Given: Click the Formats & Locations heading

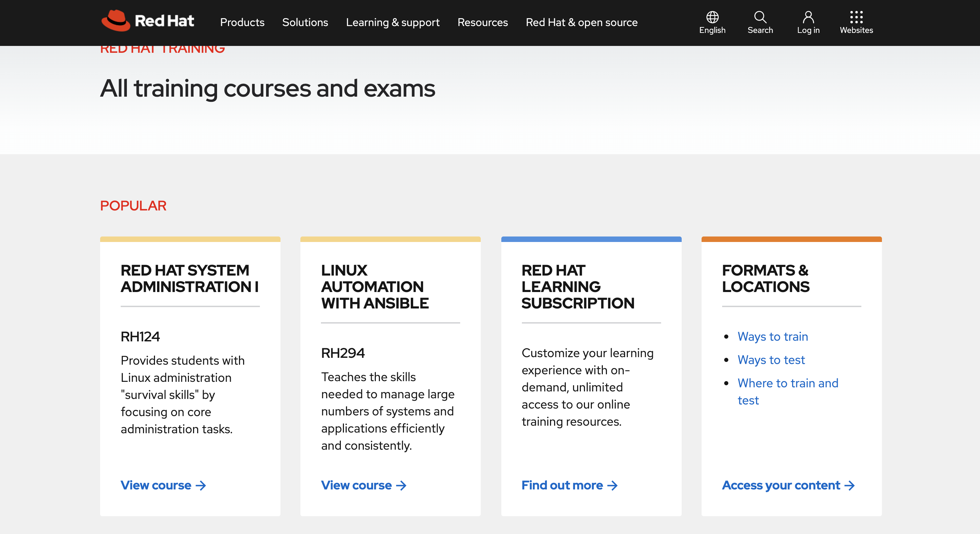Looking at the screenshot, I should tap(765, 278).
